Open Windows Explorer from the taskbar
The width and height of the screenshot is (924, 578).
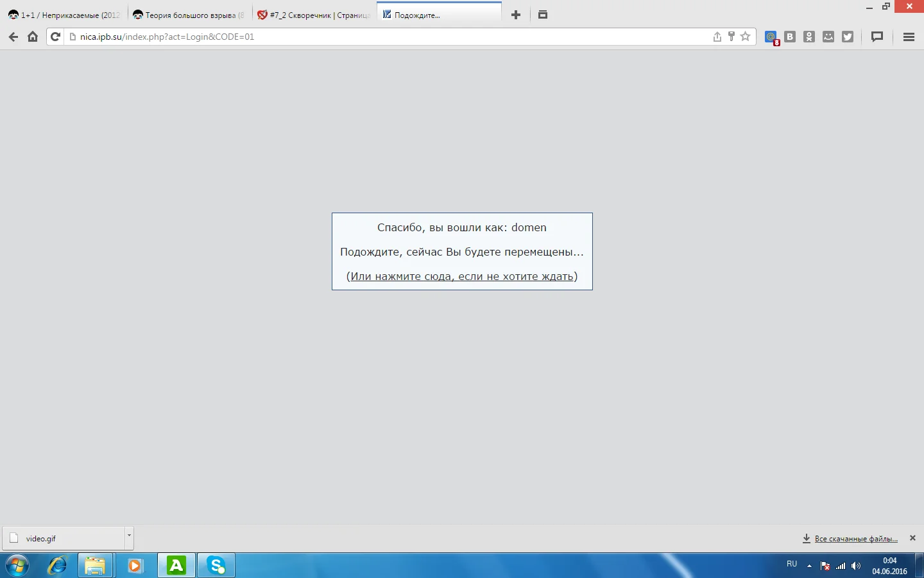[x=96, y=566]
